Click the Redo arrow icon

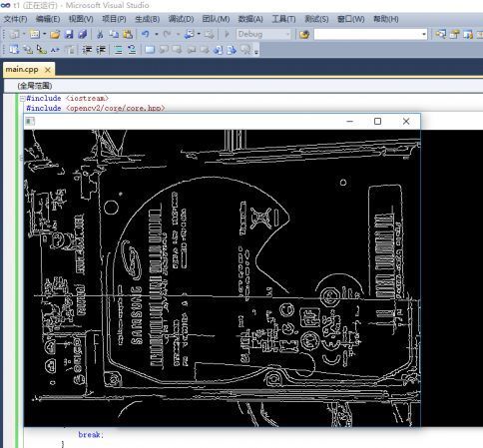(x=167, y=34)
